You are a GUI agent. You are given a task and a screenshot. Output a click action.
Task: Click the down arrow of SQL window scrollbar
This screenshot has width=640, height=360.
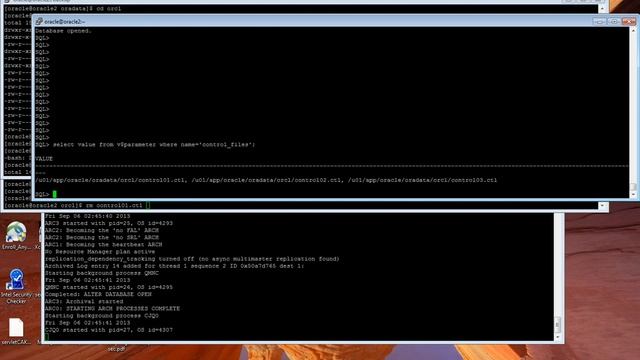tap(633, 195)
